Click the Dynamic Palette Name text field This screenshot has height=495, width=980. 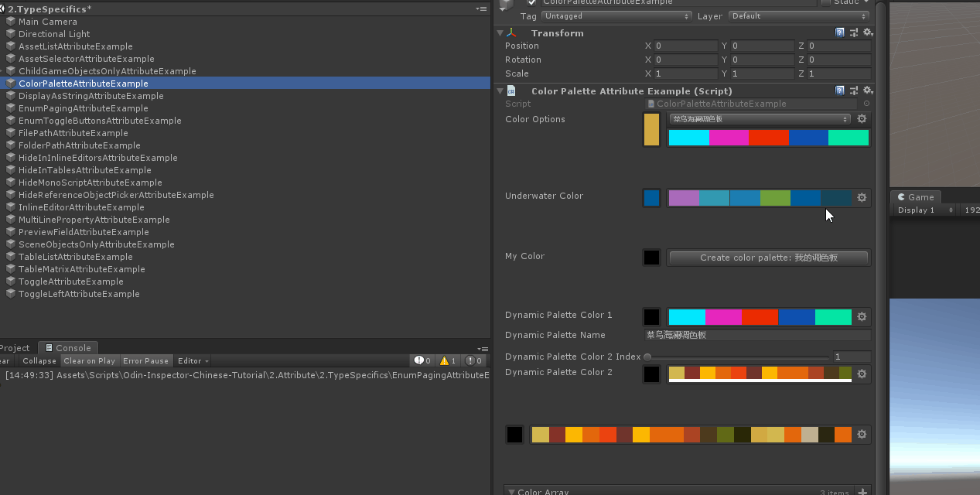pyautogui.click(x=757, y=335)
